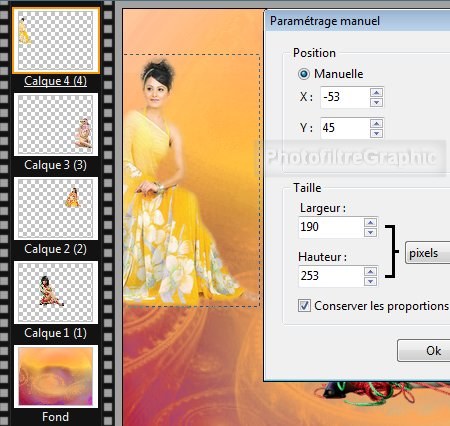Screen dimensions: 450x426
Task: Select the Calque 2 layer thumbnail
Action: click(x=56, y=208)
